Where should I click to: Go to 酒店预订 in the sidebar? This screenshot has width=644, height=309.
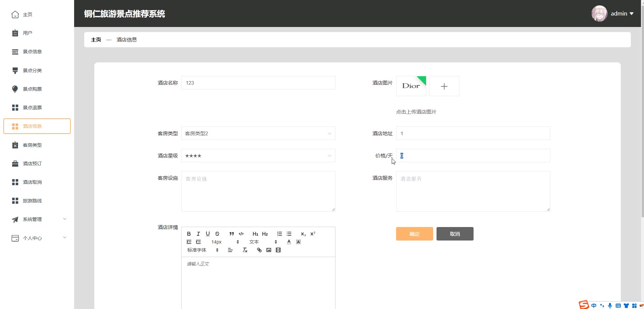32,164
